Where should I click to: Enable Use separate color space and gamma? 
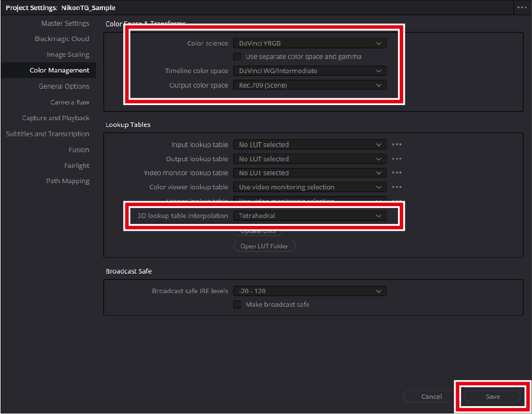(237, 57)
